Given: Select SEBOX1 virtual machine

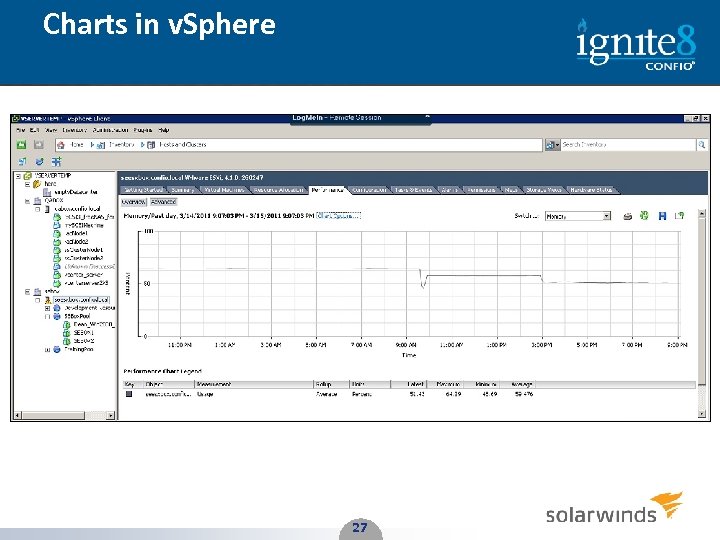Looking at the screenshot, I should pyautogui.click(x=84, y=332).
